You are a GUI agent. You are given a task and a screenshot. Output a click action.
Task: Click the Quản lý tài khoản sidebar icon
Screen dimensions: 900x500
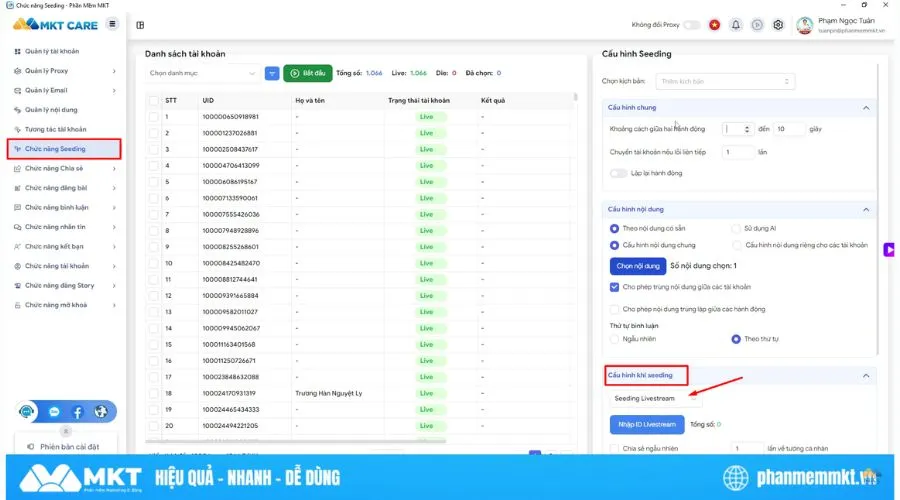tap(17, 52)
